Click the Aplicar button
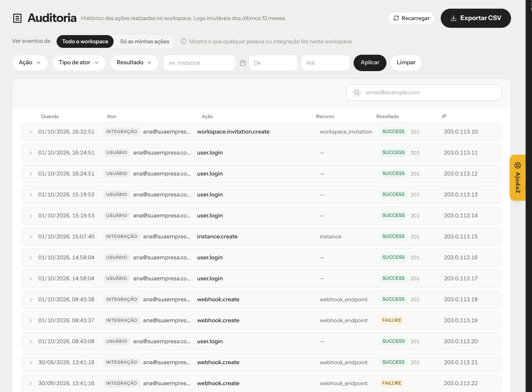 370,63
